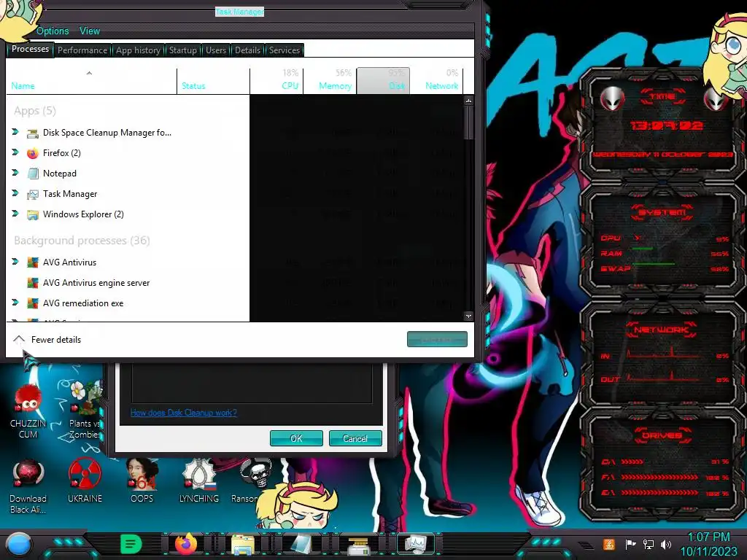Screen dimensions: 747x560
Task: Sort processes by Network column
Action: [x=436, y=81]
